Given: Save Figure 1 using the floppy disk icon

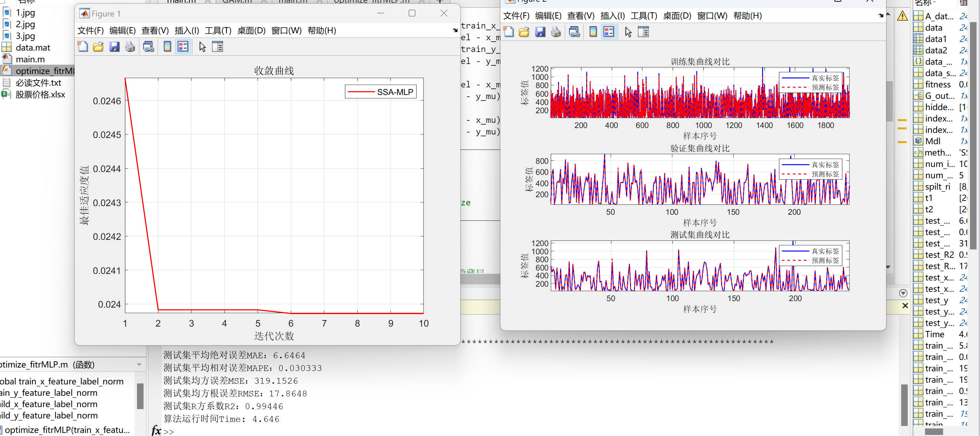Looking at the screenshot, I should [x=114, y=47].
